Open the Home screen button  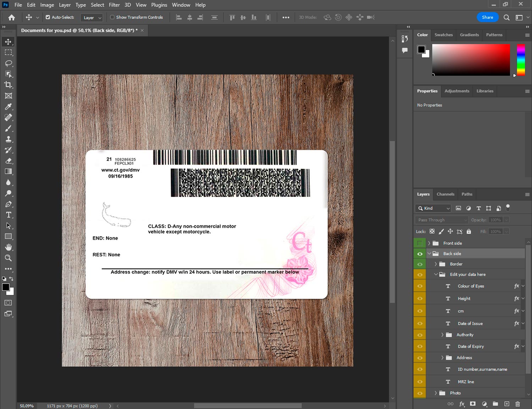[x=12, y=17]
